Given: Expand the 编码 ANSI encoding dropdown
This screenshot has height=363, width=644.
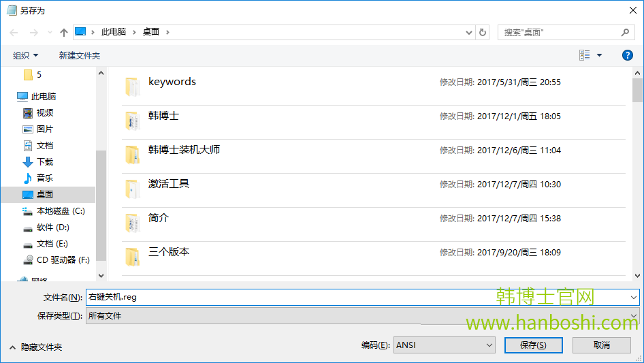Looking at the screenshot, I should coord(445,345).
